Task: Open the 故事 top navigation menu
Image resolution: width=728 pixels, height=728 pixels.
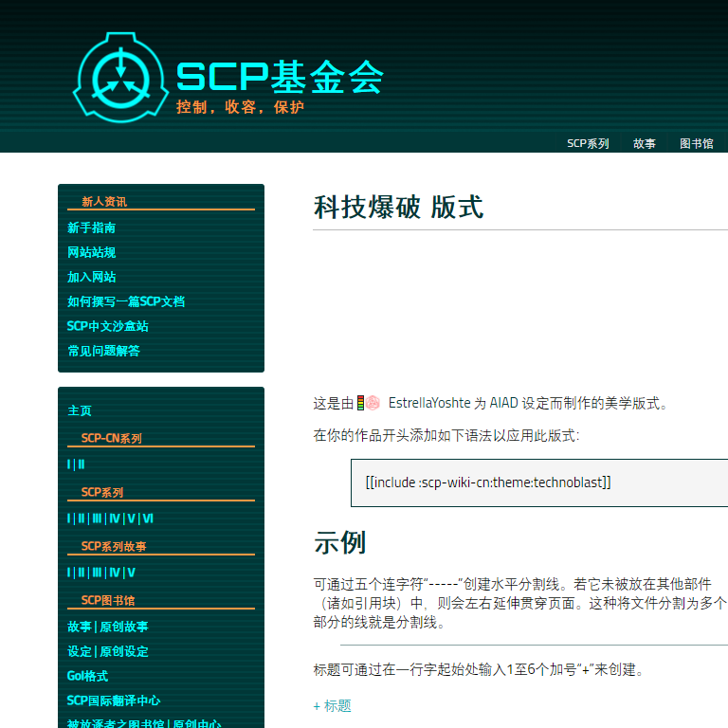Action: click(645, 144)
